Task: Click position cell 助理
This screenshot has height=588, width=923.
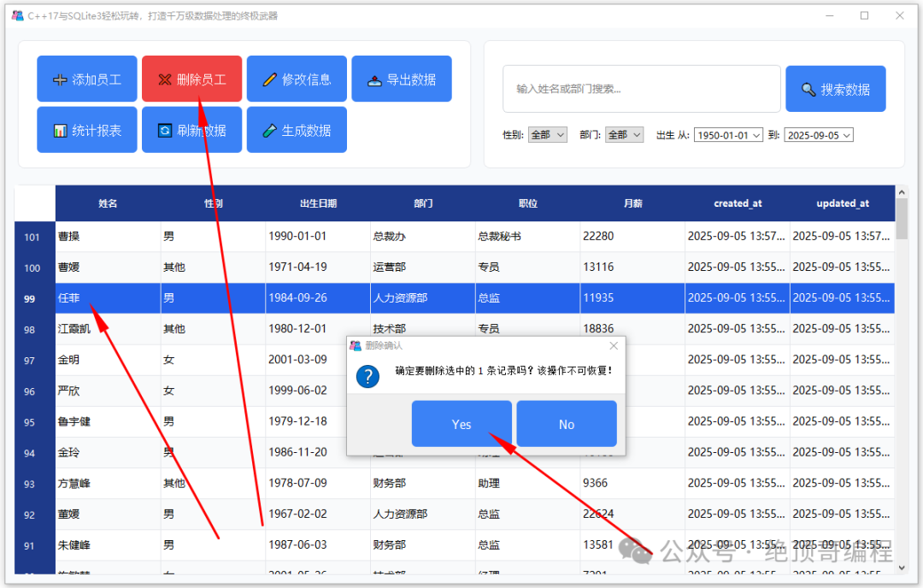Action: click(x=527, y=483)
